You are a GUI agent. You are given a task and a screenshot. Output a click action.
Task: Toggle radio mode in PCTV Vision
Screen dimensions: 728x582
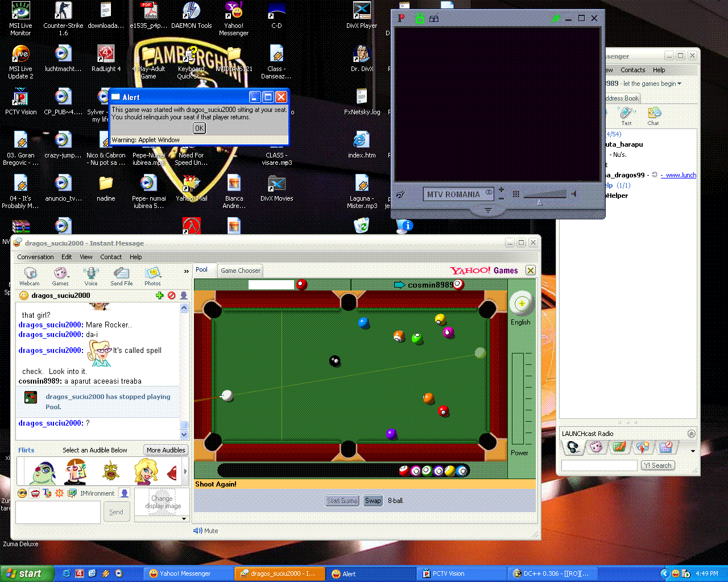click(x=434, y=19)
